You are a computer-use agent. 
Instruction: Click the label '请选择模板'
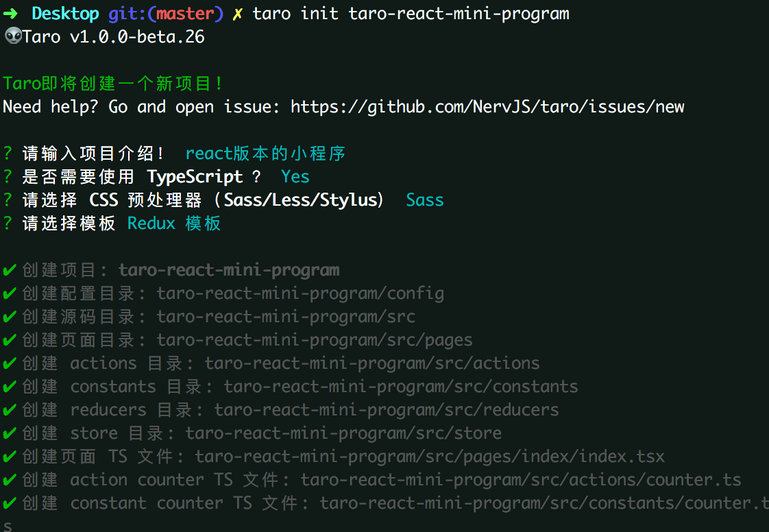pos(69,223)
